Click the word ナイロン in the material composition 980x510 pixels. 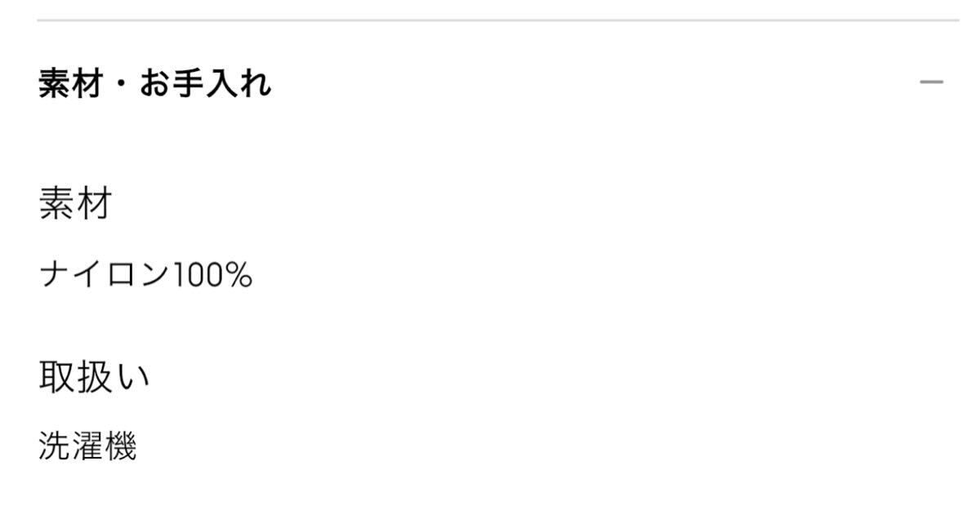104,276
